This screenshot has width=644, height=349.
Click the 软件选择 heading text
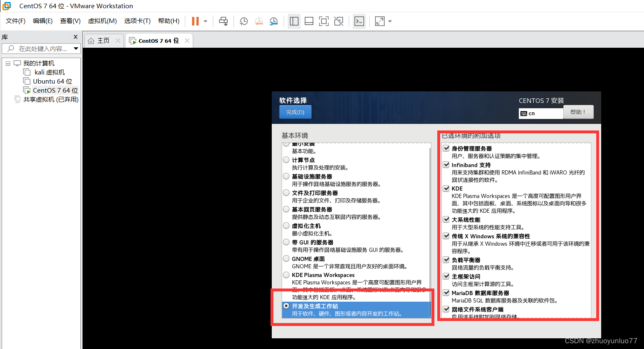coord(293,100)
